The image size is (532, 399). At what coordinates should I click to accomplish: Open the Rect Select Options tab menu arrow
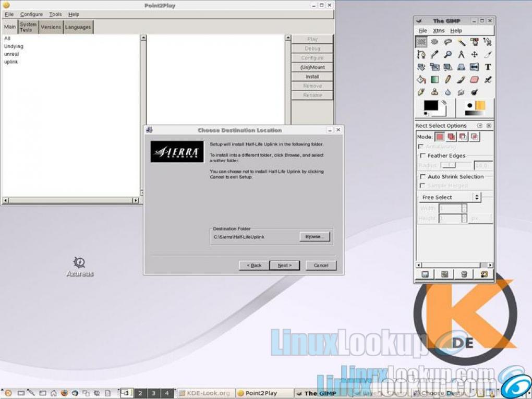click(479, 126)
